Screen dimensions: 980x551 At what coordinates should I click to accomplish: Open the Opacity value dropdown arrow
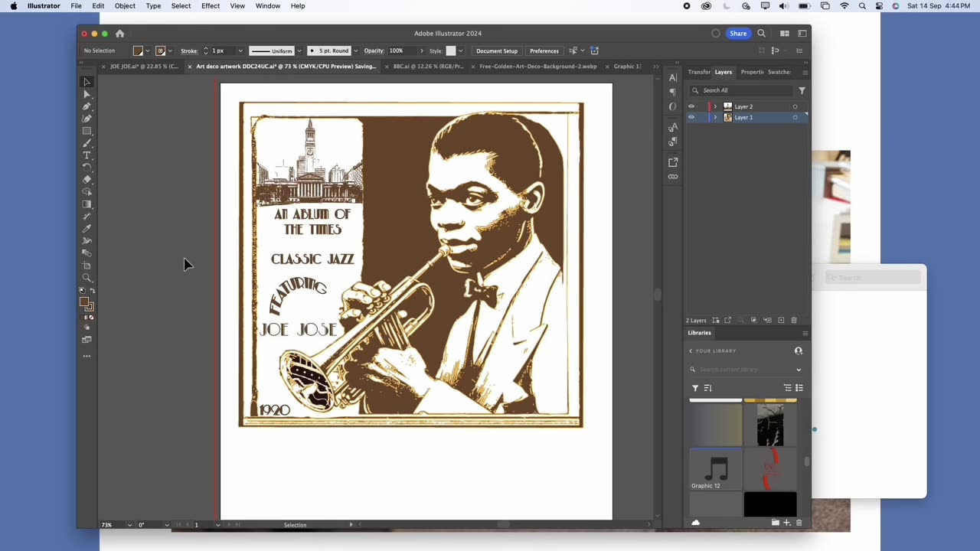[421, 51]
